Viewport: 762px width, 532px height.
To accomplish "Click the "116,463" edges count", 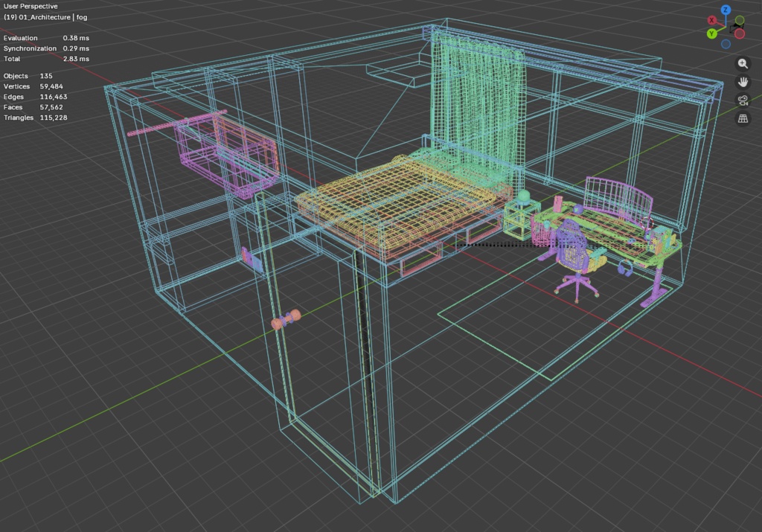I will (x=54, y=97).
